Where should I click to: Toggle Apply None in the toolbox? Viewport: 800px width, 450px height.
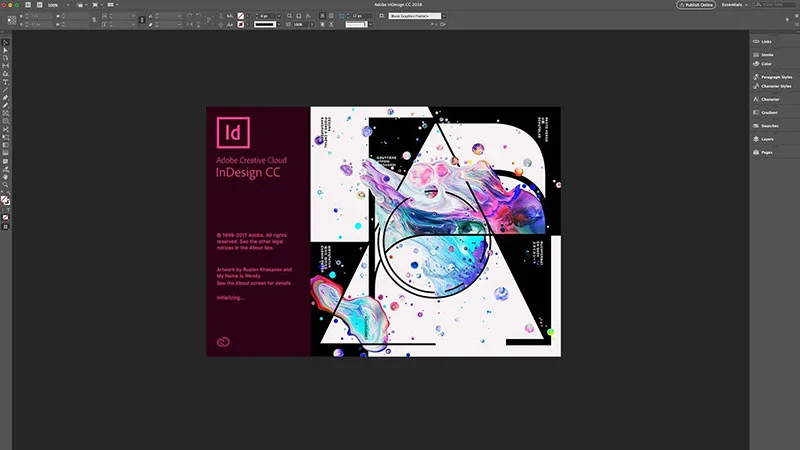pyautogui.click(x=6, y=217)
